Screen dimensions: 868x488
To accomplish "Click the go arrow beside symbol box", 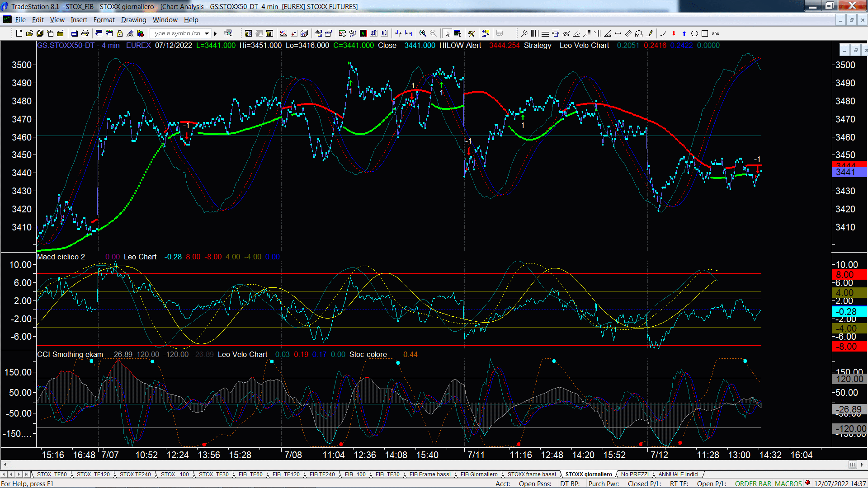I will pos(216,33).
